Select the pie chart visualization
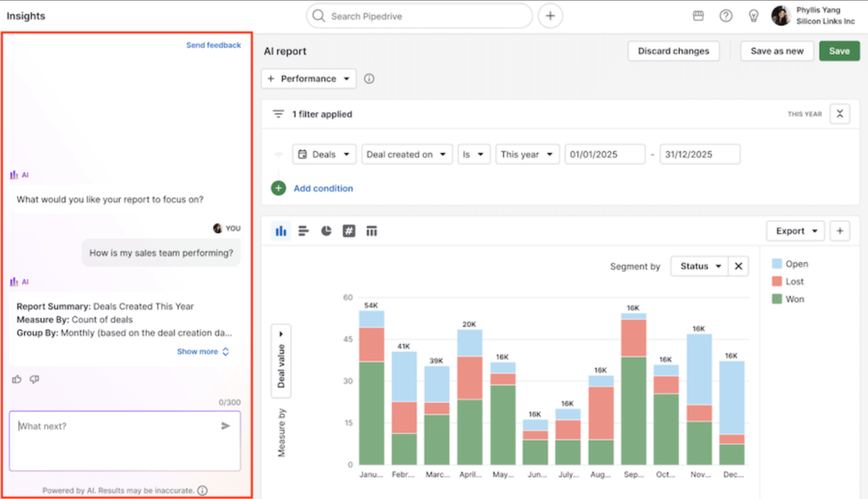 (x=326, y=230)
